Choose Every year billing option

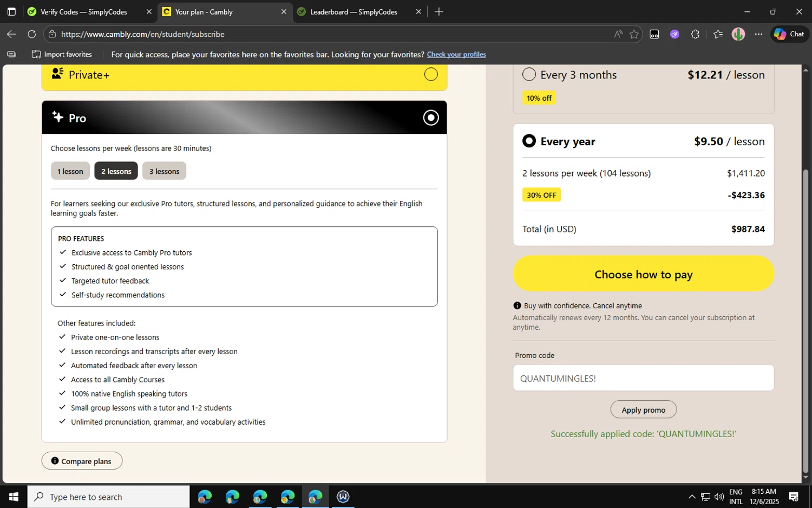coord(529,141)
